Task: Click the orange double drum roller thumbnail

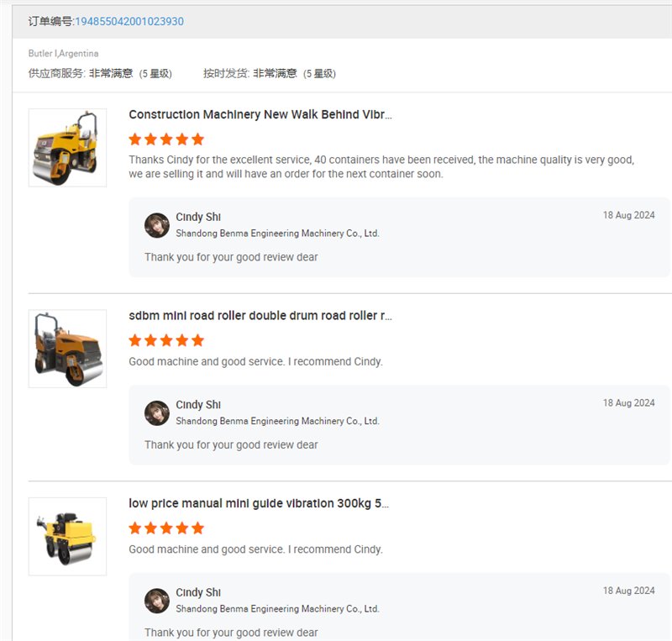Action: [x=67, y=349]
